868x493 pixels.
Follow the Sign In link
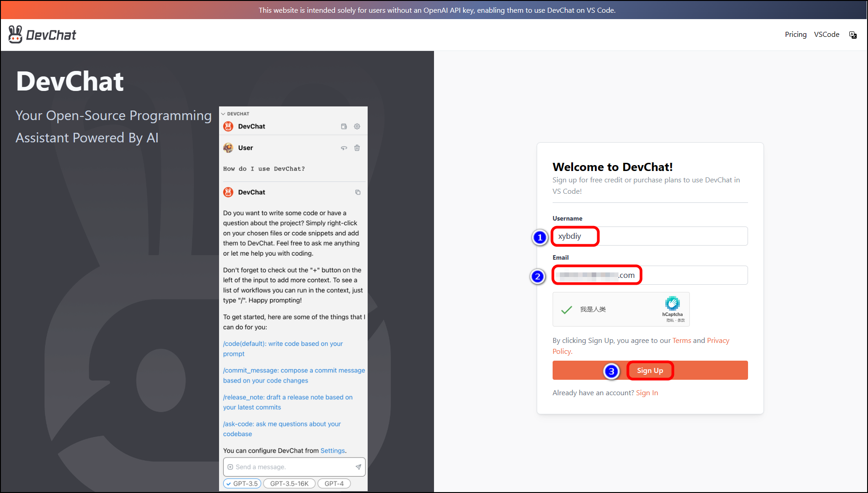pos(647,393)
